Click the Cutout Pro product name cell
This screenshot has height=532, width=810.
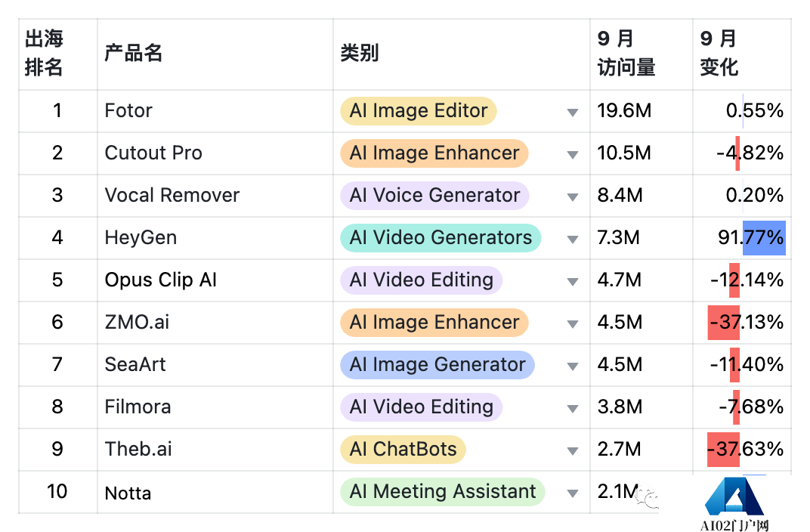click(x=215, y=153)
